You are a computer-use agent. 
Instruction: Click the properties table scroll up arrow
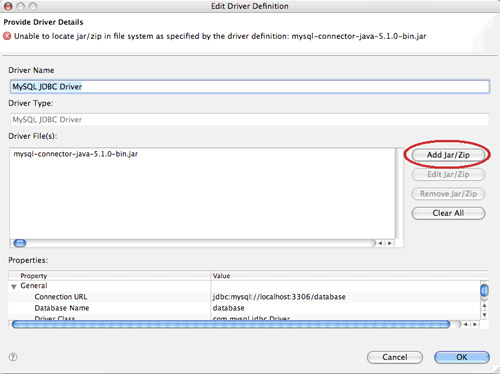484,305
